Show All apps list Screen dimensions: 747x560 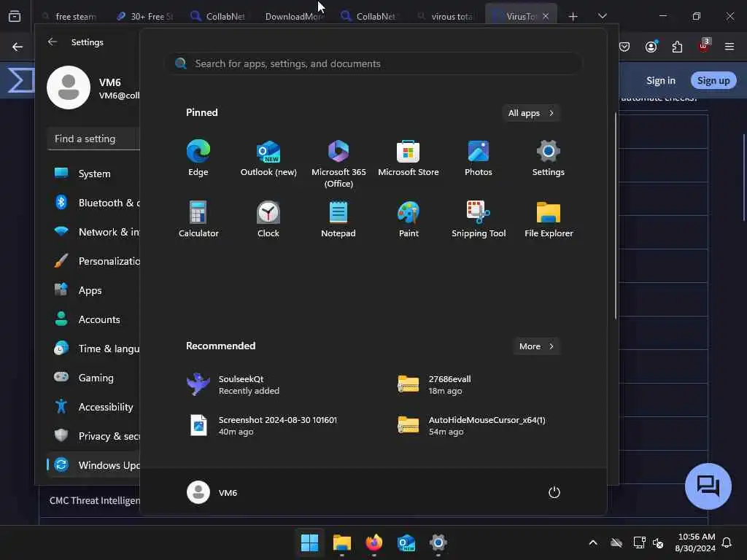pos(531,113)
